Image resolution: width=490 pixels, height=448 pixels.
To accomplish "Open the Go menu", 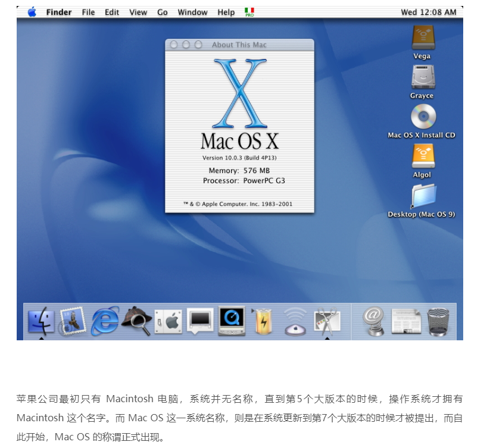I will tap(162, 12).
